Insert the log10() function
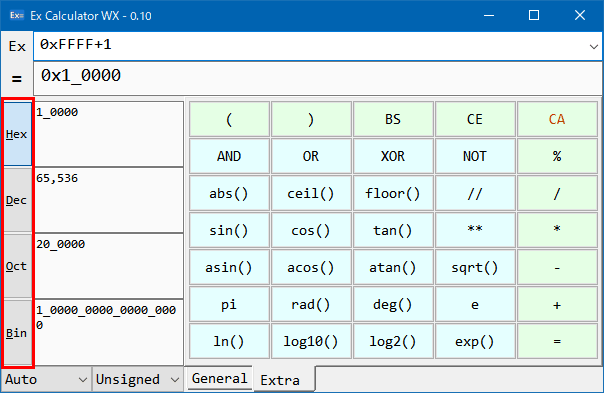Viewport: 604px width, 393px height. click(311, 341)
